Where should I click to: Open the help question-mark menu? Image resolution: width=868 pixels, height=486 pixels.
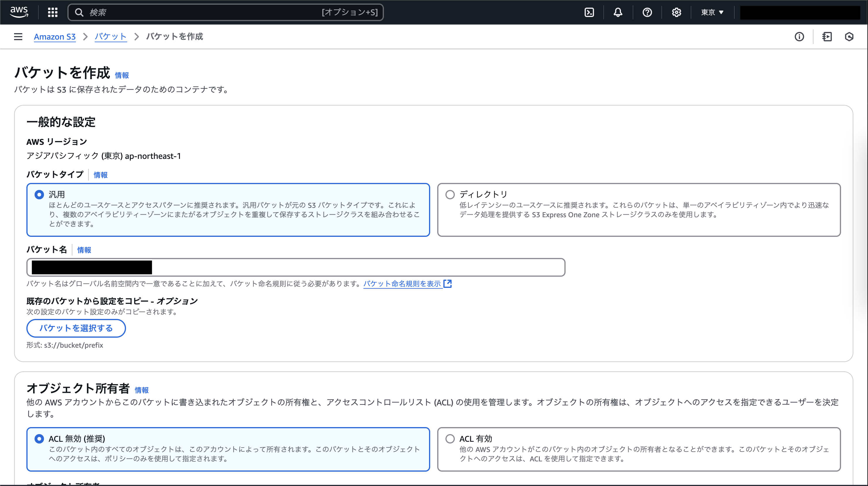click(647, 13)
